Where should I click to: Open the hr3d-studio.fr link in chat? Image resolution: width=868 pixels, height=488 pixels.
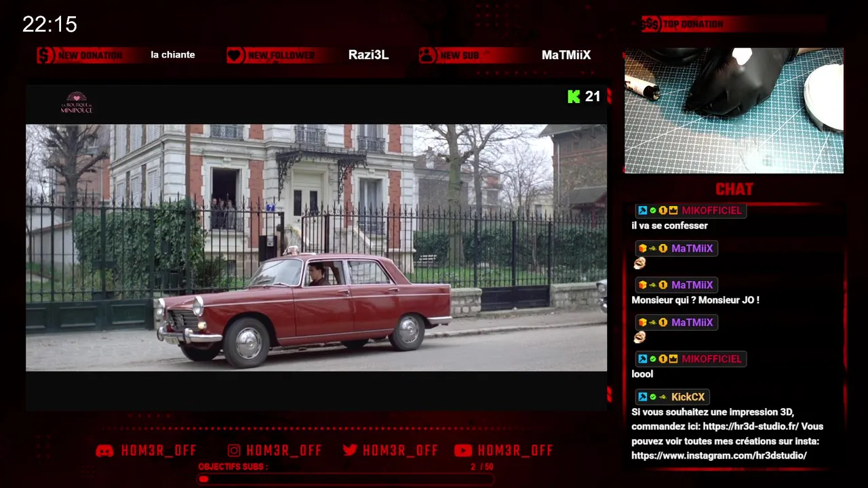[x=751, y=427]
